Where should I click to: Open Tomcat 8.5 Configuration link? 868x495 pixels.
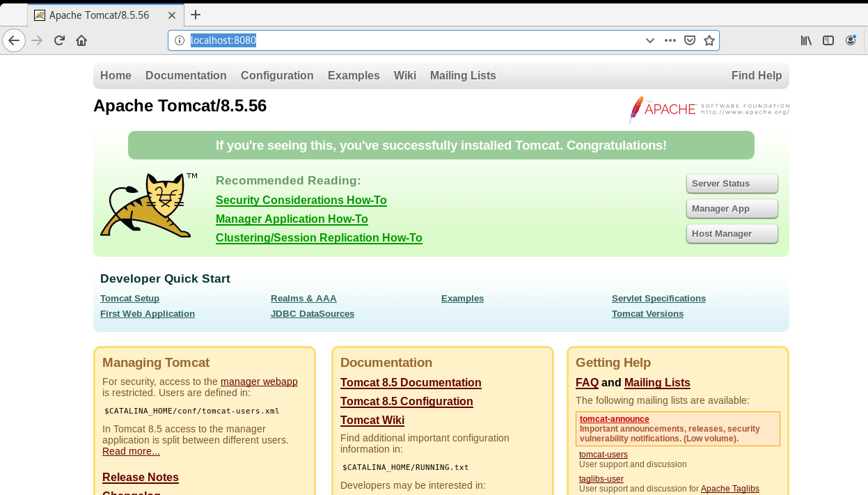point(407,402)
